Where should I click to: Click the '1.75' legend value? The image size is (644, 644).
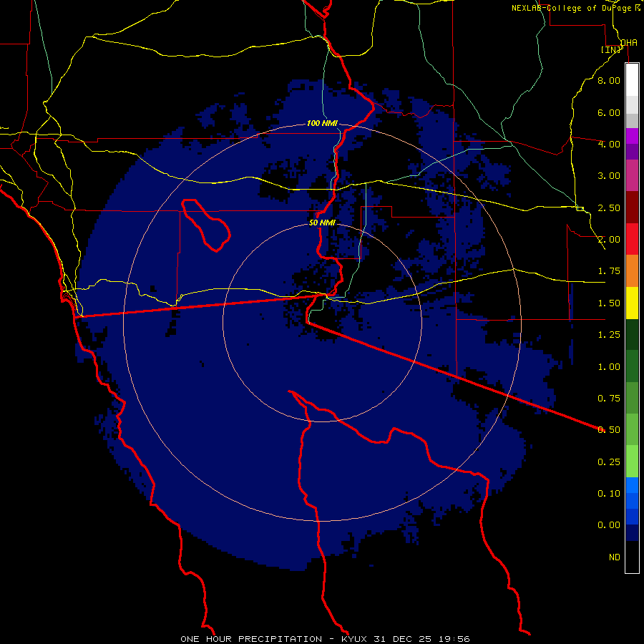click(609, 271)
